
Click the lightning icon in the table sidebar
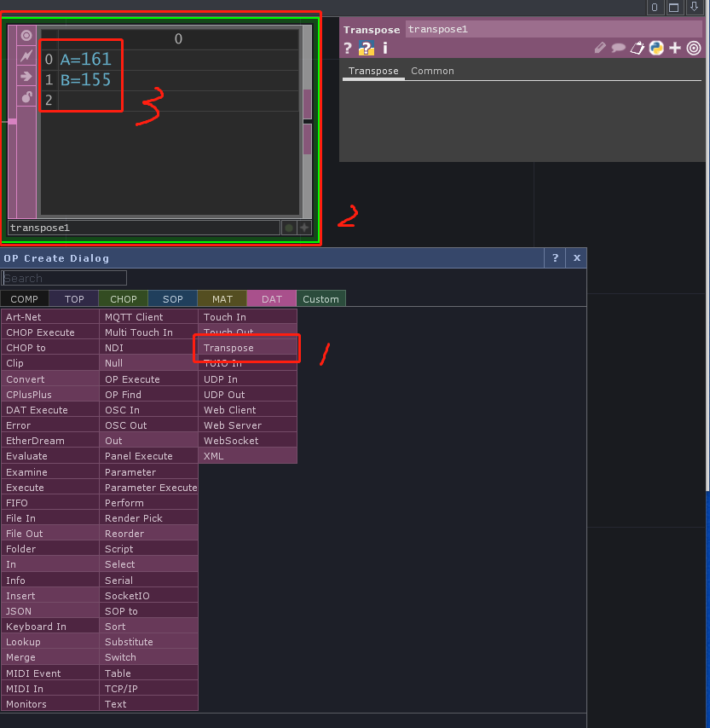26,55
